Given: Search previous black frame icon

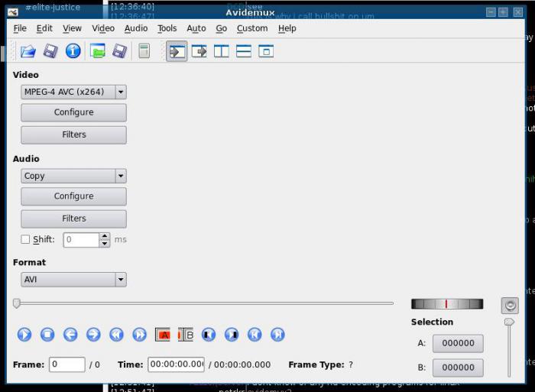Looking at the screenshot, I should pos(209,335).
